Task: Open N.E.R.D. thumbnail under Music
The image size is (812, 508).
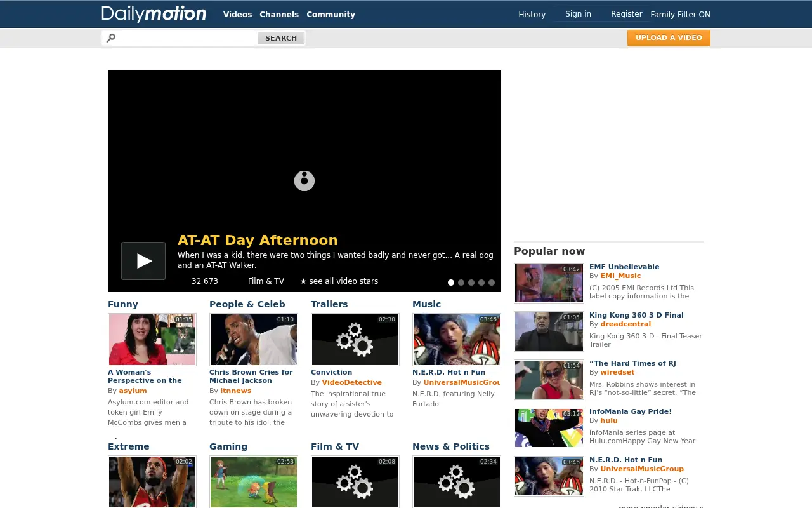Action: point(457,339)
